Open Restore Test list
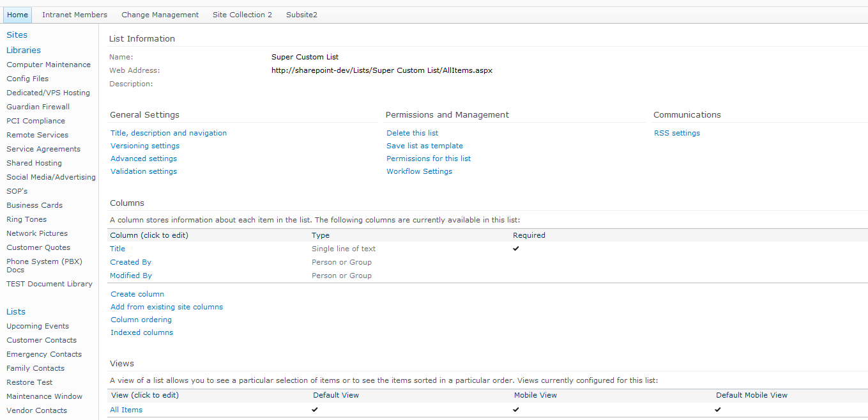868x420 pixels. [x=29, y=382]
